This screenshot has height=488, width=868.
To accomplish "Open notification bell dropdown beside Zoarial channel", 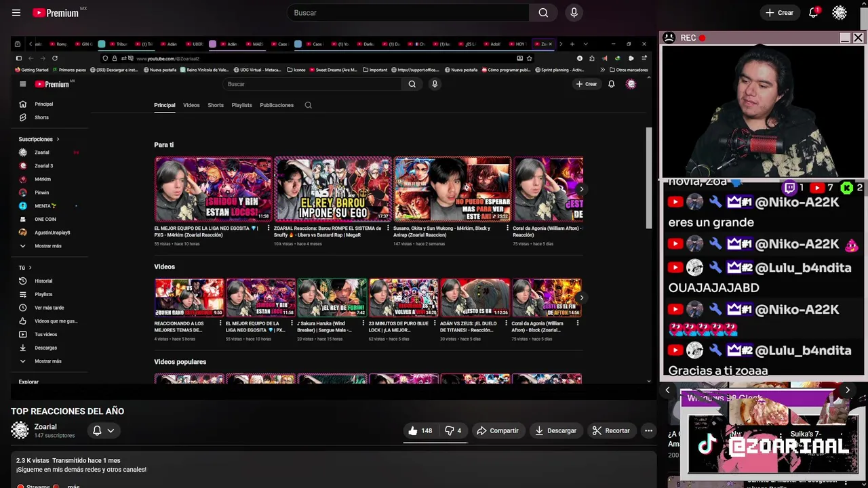I will 103,430.
